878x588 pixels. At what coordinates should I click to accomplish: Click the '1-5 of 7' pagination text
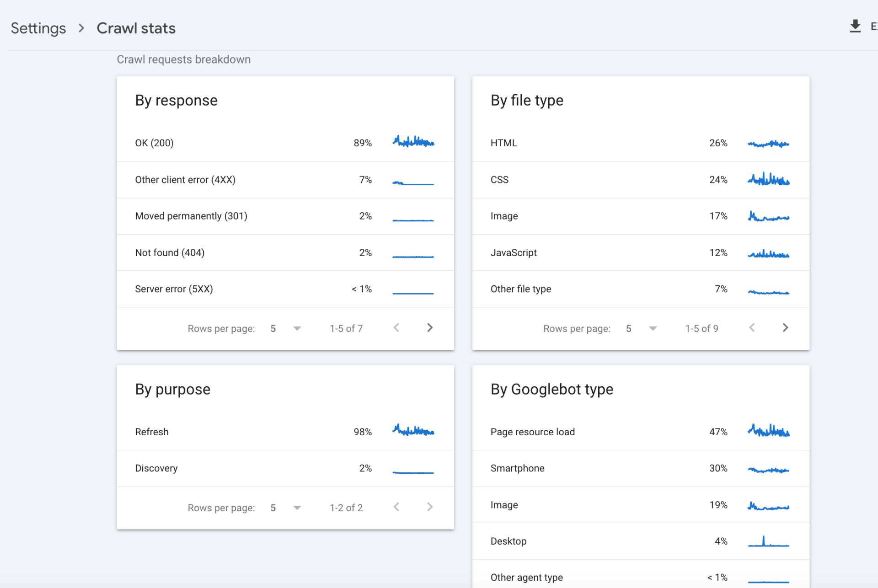346,328
